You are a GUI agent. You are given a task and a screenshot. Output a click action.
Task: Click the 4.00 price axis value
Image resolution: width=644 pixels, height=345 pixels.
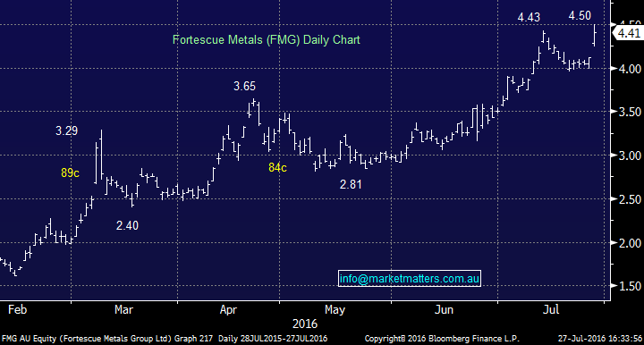click(630, 69)
